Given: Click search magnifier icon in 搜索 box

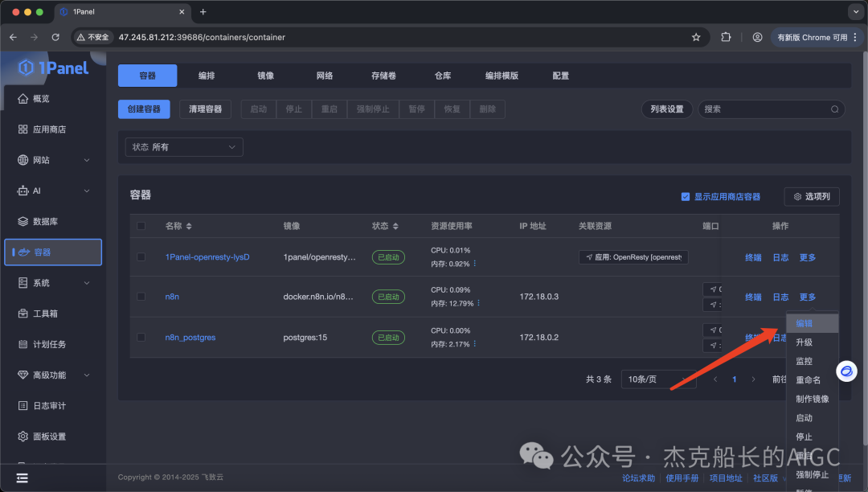Looking at the screenshot, I should [834, 109].
